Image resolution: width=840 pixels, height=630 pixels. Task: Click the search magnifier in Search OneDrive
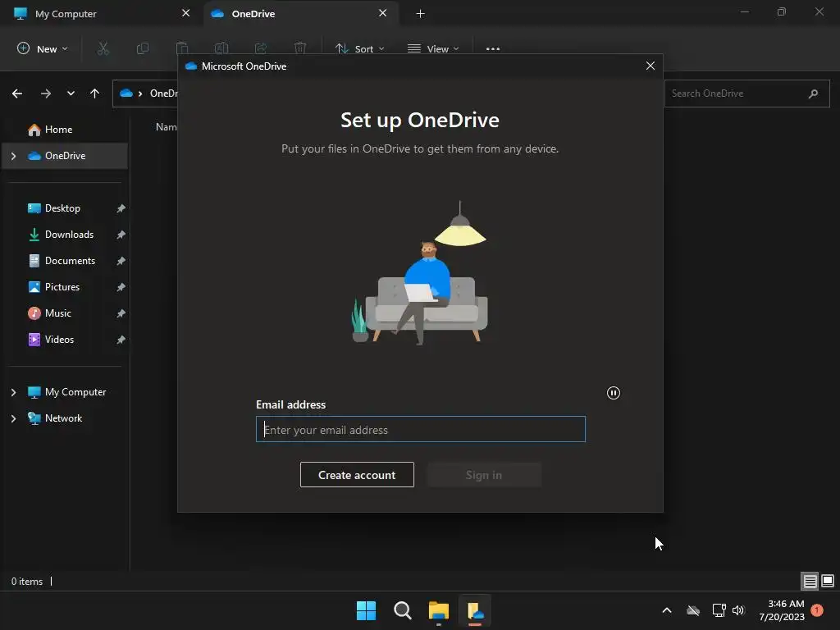[813, 94]
